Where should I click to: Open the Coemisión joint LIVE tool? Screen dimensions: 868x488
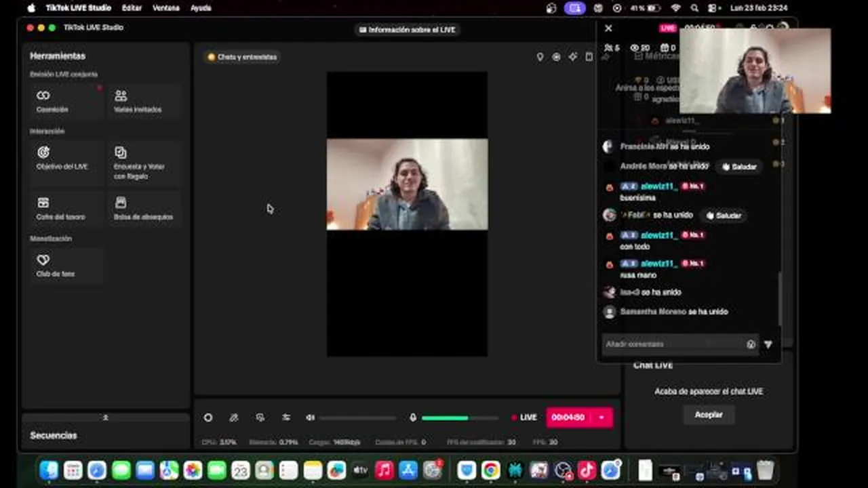pos(66,101)
